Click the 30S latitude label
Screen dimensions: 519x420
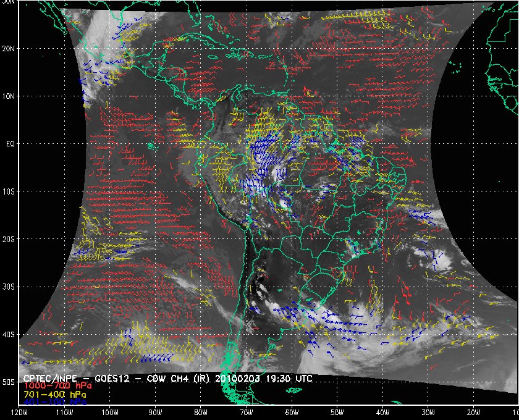(x=8, y=287)
